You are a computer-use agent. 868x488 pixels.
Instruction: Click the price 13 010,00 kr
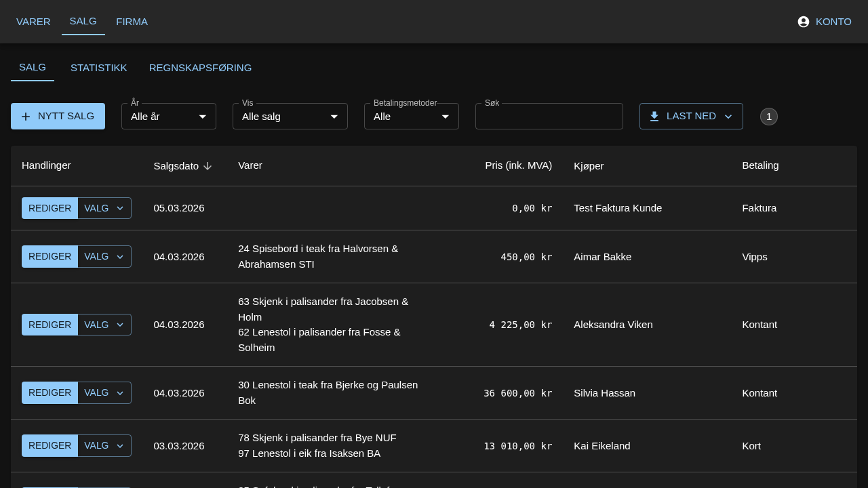click(518, 446)
